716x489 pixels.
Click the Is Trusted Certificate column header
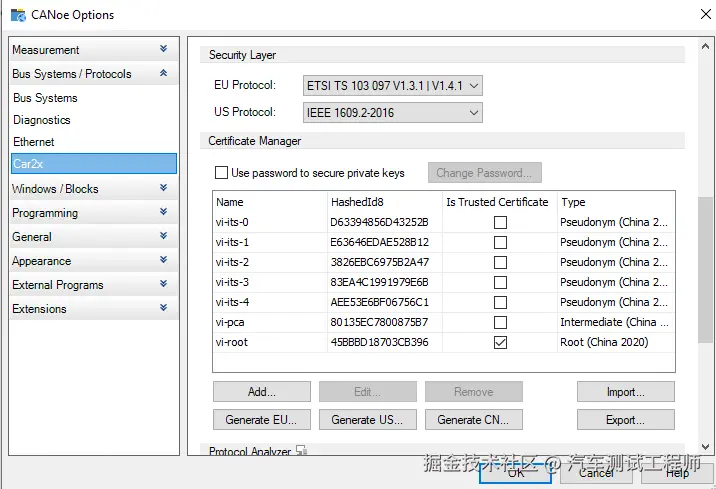coord(500,202)
